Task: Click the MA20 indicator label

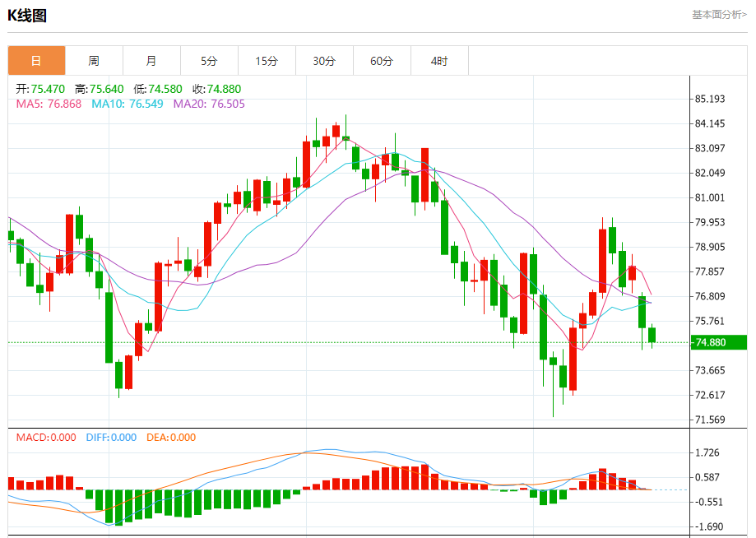Action: coord(209,104)
